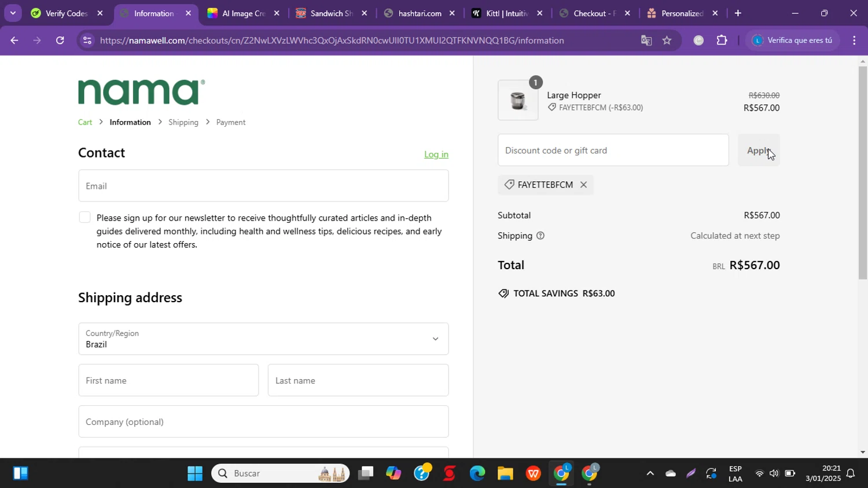Open File Explorer from taskbar
This screenshot has height=488, width=868.
tap(505, 474)
